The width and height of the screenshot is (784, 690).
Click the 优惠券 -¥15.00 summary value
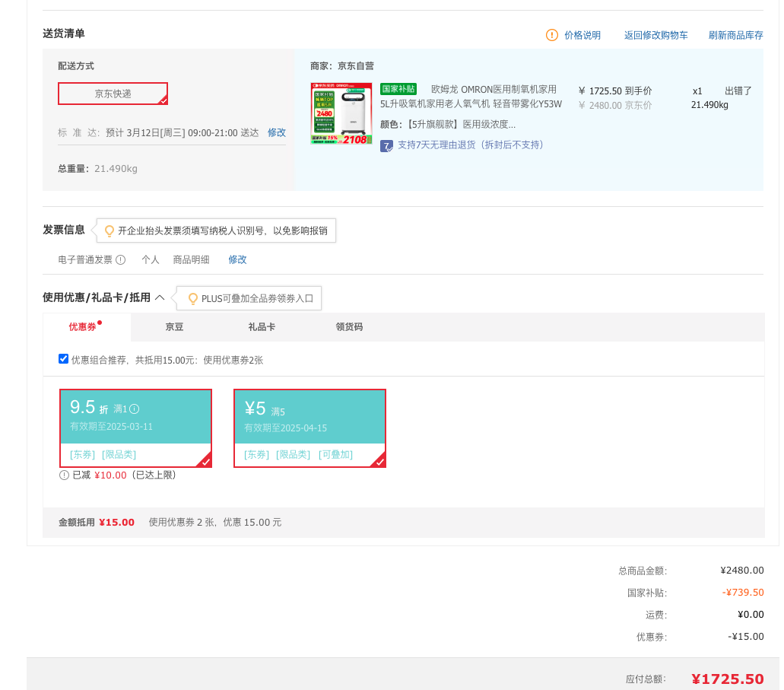[x=746, y=637]
